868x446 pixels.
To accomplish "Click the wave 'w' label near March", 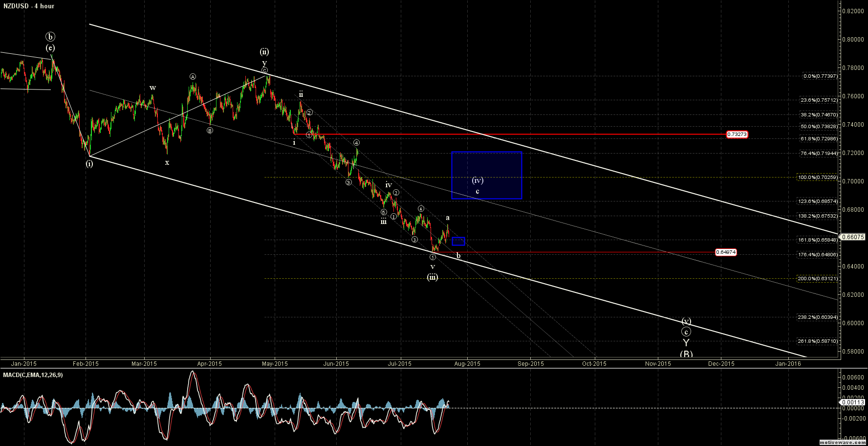I will [152, 88].
